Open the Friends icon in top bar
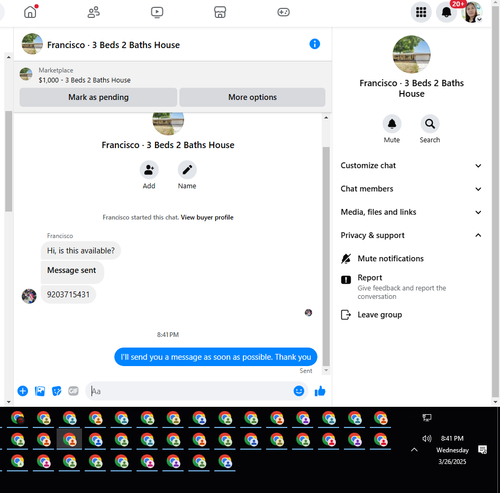The image size is (500, 493). 94,12
